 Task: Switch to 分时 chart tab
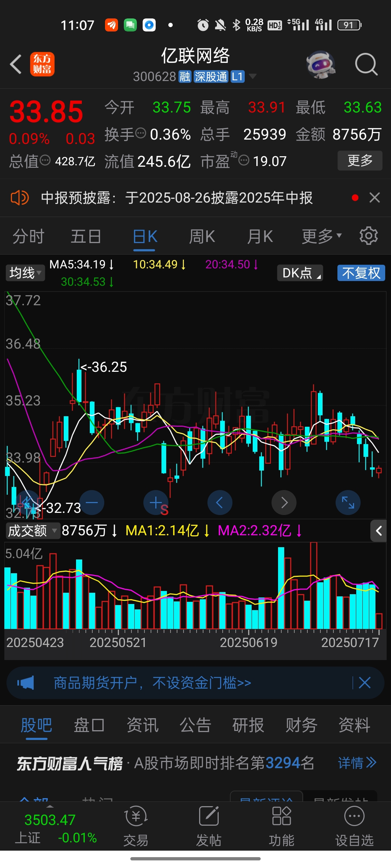29,236
